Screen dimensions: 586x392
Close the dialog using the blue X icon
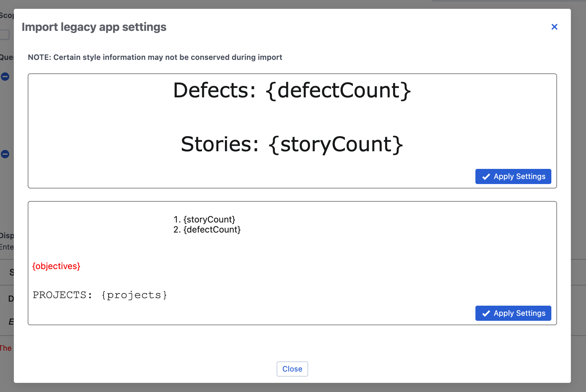[554, 27]
